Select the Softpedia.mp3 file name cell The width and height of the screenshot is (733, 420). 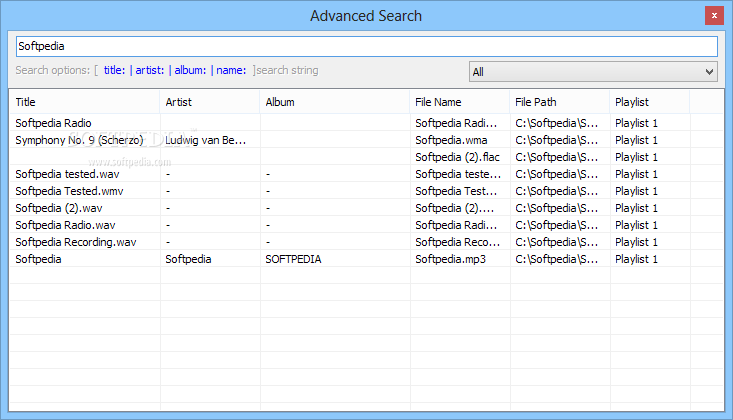450,259
